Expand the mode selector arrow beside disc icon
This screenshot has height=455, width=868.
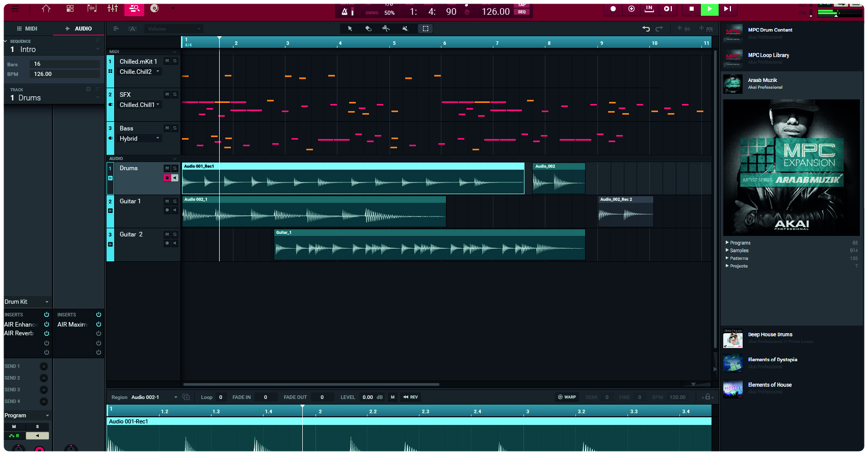click(173, 8)
